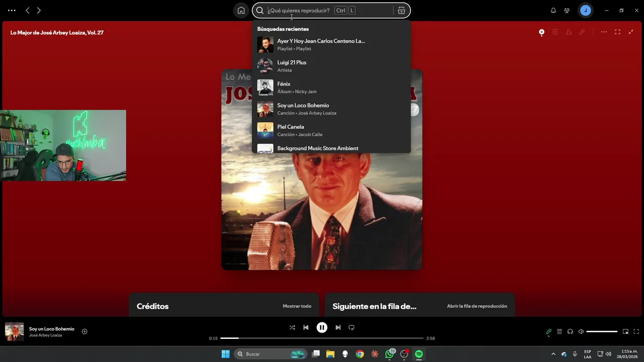Open the user profile avatar menu
The image size is (644, 362).
[x=585, y=11]
